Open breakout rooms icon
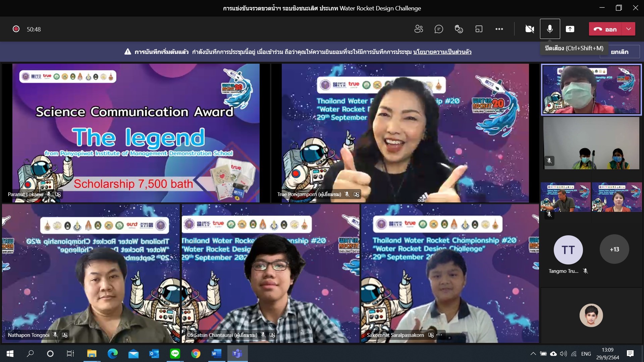 479,29
